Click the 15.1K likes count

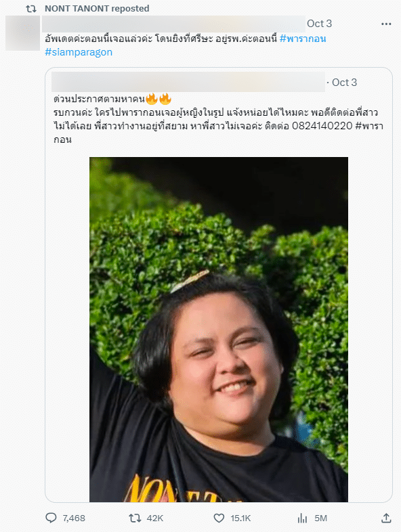[240, 518]
